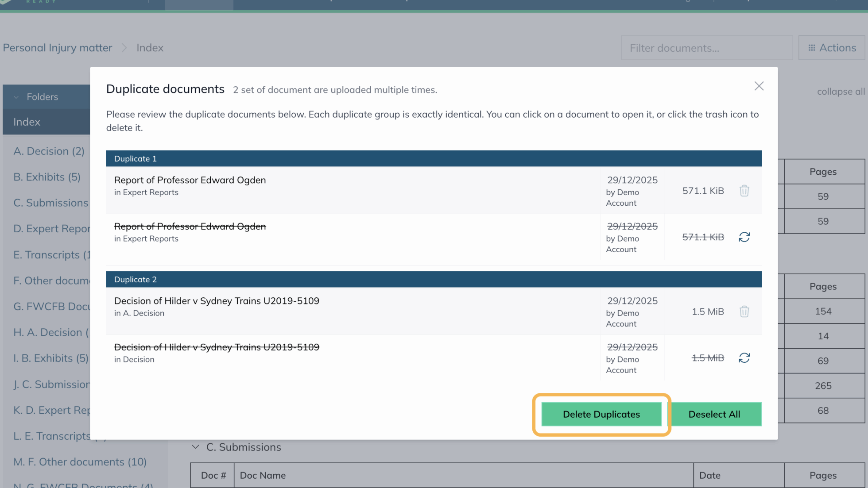Go to Personal Injury matter breadcrumb
This screenshot has height=488, width=868.
pos(58,48)
